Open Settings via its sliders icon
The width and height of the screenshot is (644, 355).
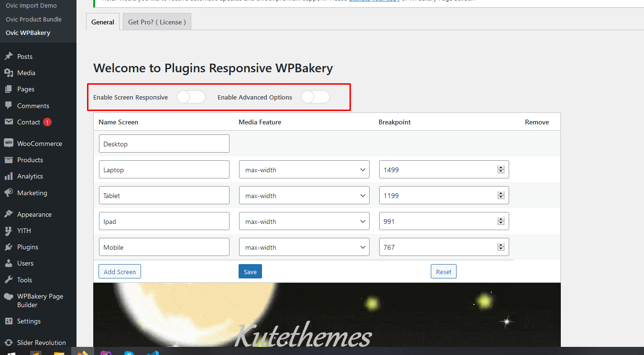(x=9, y=321)
